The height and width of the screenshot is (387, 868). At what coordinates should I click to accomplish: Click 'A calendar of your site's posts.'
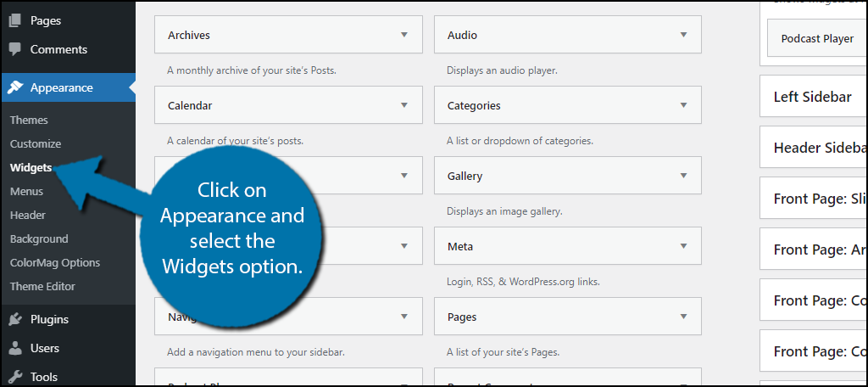point(236,141)
